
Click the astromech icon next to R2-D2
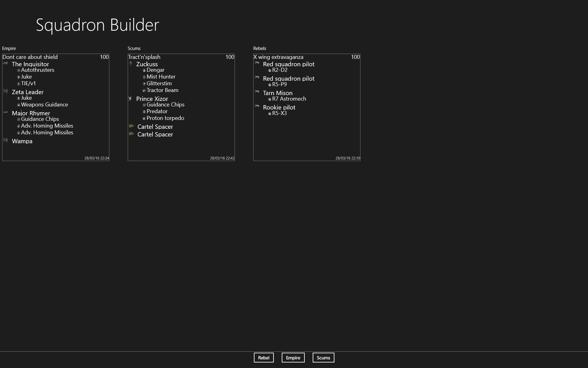tap(270, 71)
